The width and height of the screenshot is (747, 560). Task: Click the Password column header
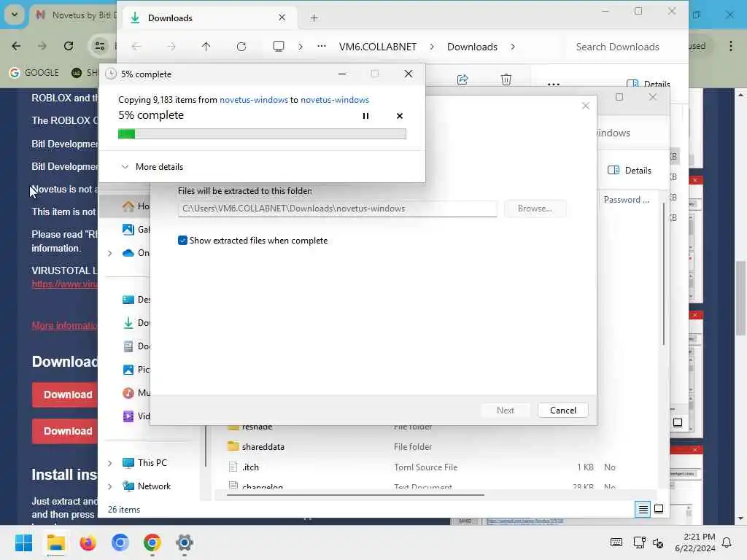(626, 200)
